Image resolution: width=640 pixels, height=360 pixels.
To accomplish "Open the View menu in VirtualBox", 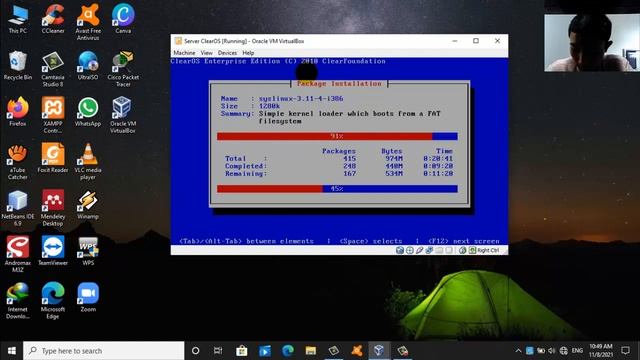I will (x=207, y=53).
